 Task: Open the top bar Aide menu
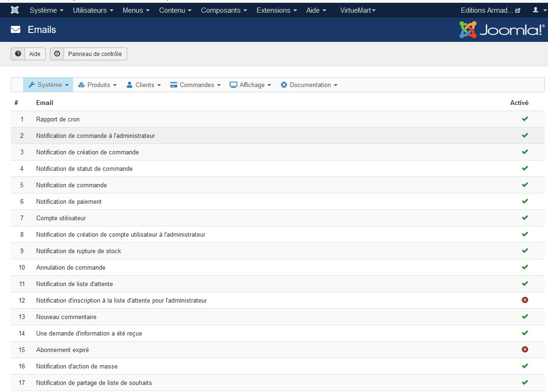pyautogui.click(x=316, y=10)
